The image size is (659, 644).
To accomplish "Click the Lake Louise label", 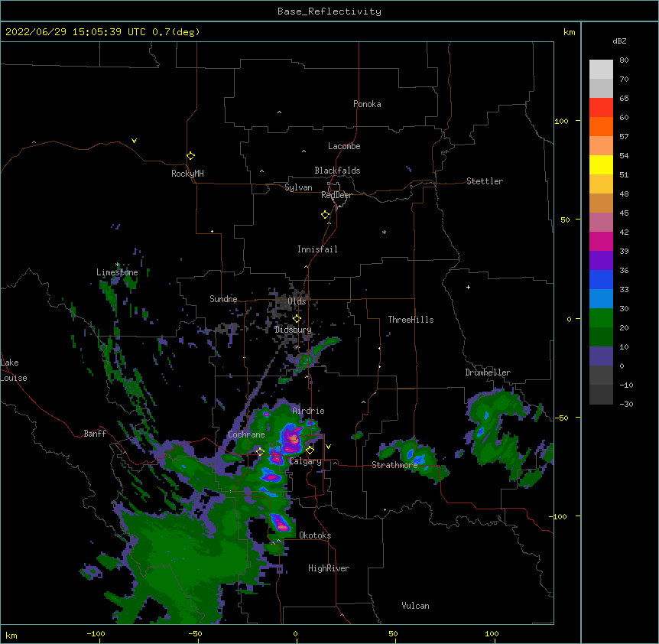I will coord(14,370).
